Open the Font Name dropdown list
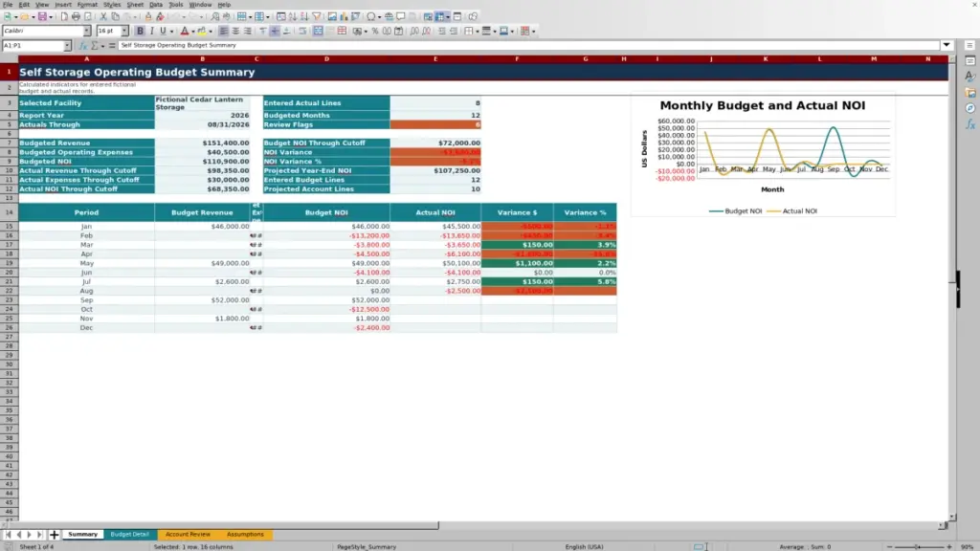The height and width of the screenshot is (551, 980). pyautogui.click(x=87, y=31)
